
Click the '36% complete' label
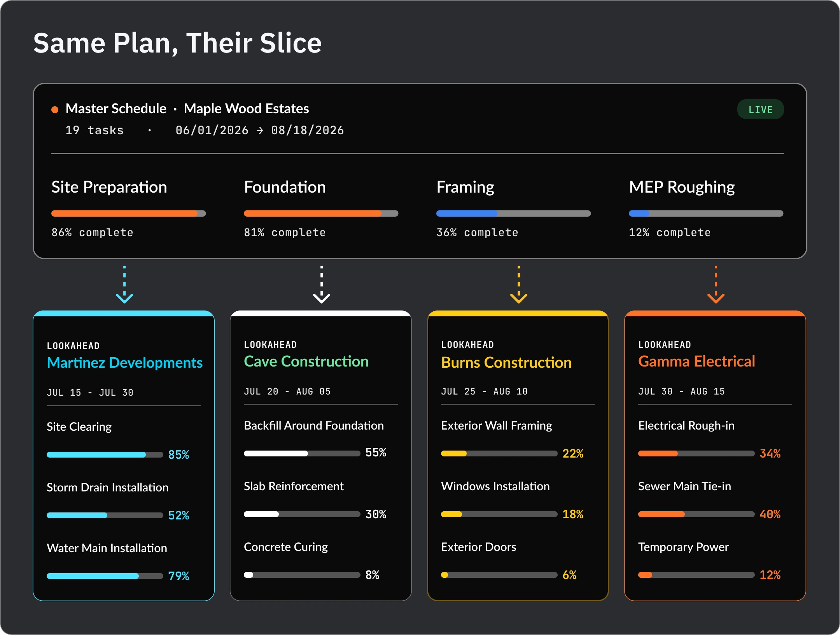point(477,233)
